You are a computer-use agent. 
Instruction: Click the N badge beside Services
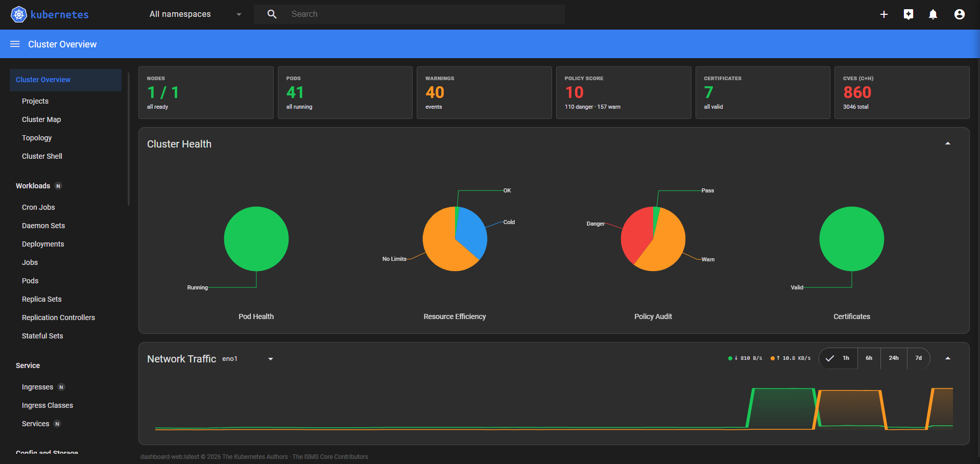[57, 424]
